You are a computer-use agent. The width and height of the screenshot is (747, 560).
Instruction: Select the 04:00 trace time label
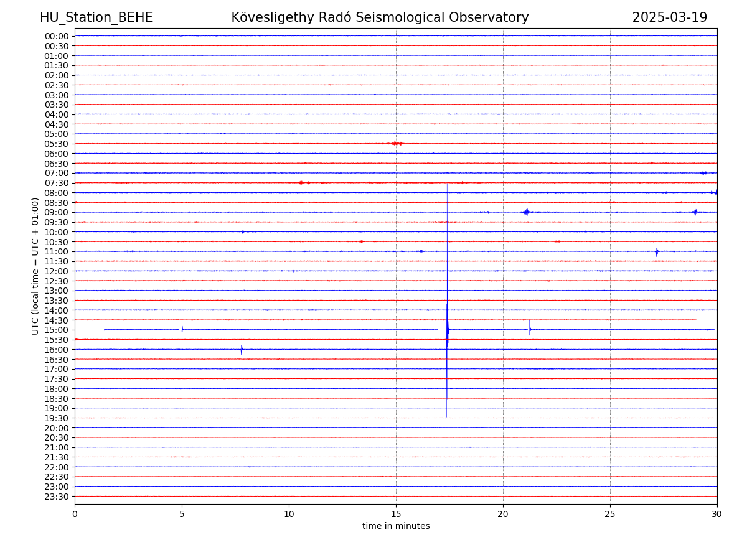pyautogui.click(x=57, y=114)
